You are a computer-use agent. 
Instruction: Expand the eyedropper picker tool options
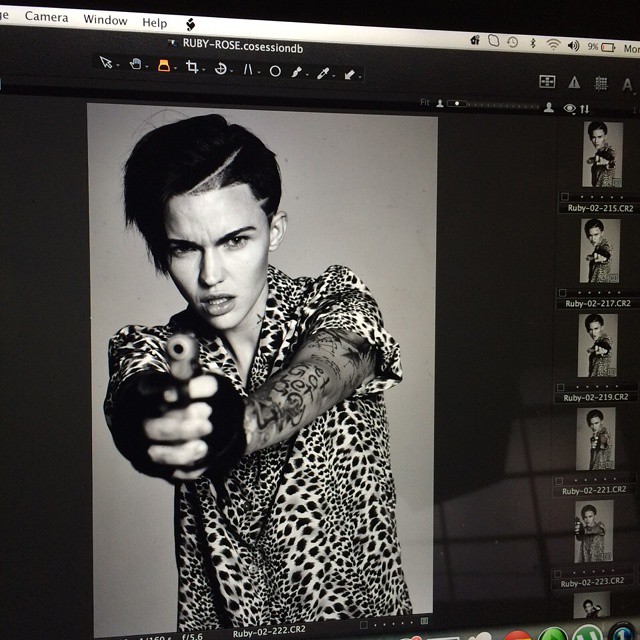click(334, 75)
